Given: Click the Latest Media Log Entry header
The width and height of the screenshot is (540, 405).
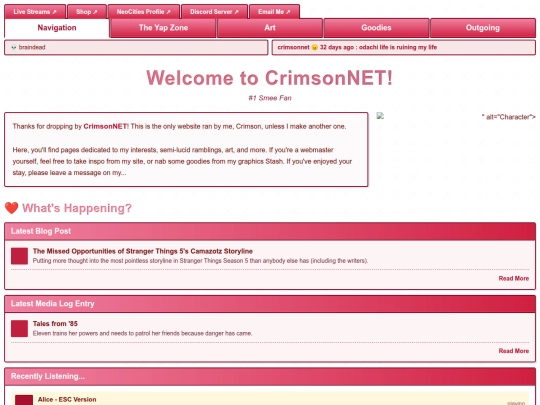Looking at the screenshot, I should coord(270,304).
